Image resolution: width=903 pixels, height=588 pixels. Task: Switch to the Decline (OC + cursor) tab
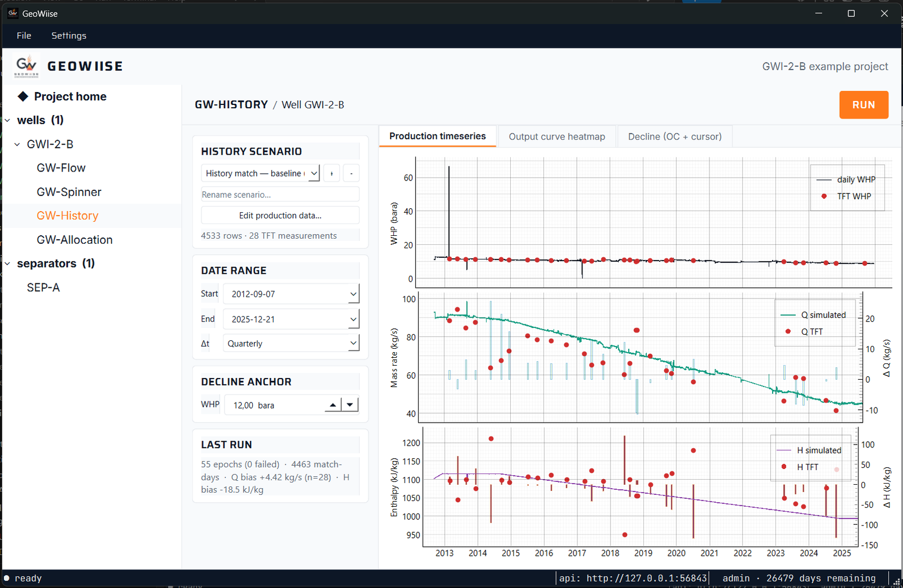(675, 137)
